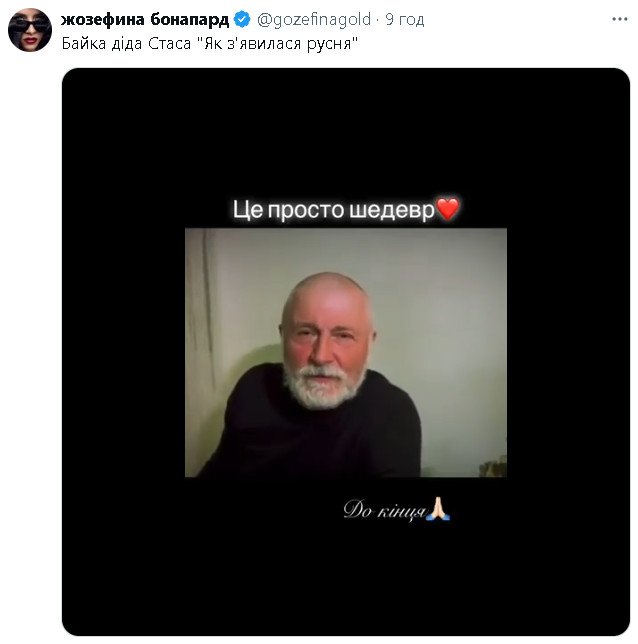Click the cursive "До кінця" text
Screen dimensions: 638x644
(385, 510)
